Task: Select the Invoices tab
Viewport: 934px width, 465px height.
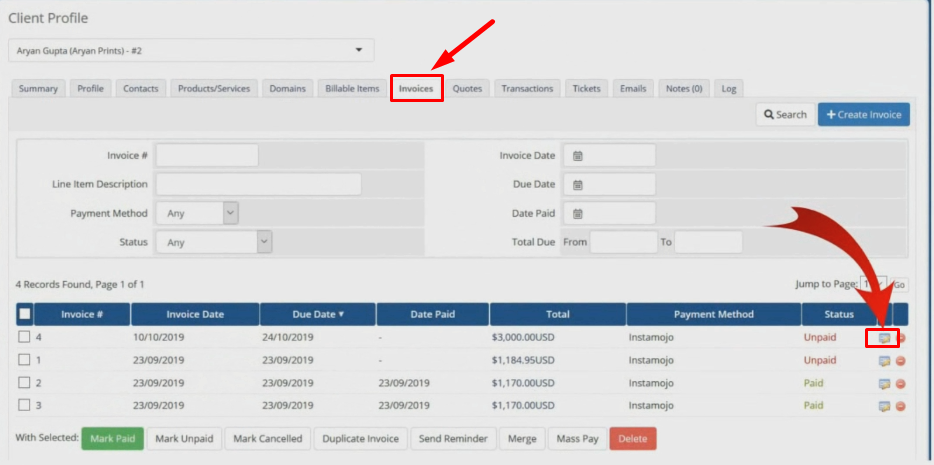Action: pos(416,89)
